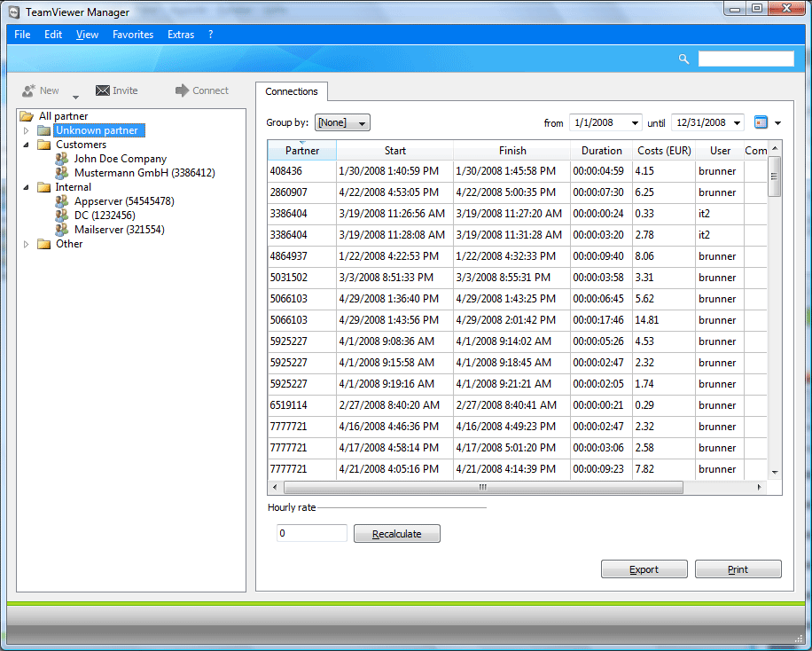Viewport: 812px width, 651px height.
Task: Click the table scroll right arrow
Action: click(759, 487)
